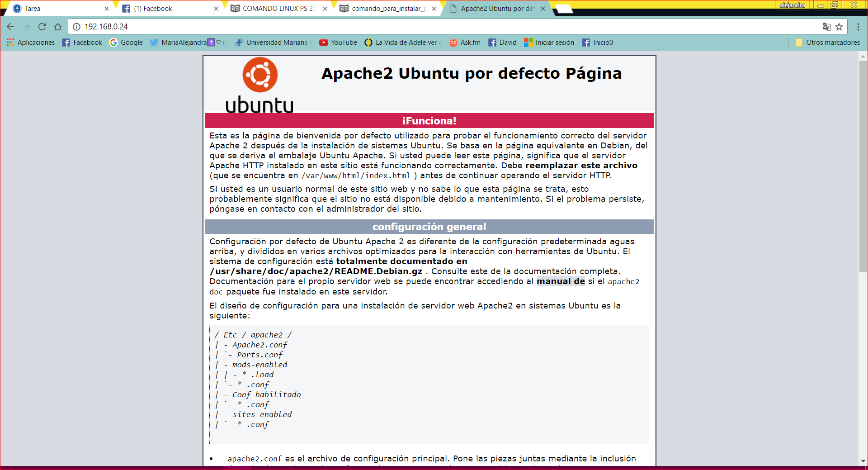
Task: Open the Chrome three-dot menu
Action: (858, 27)
